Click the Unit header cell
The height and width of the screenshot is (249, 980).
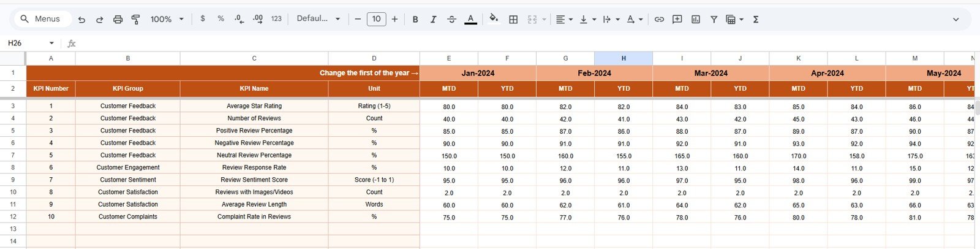pyautogui.click(x=374, y=88)
